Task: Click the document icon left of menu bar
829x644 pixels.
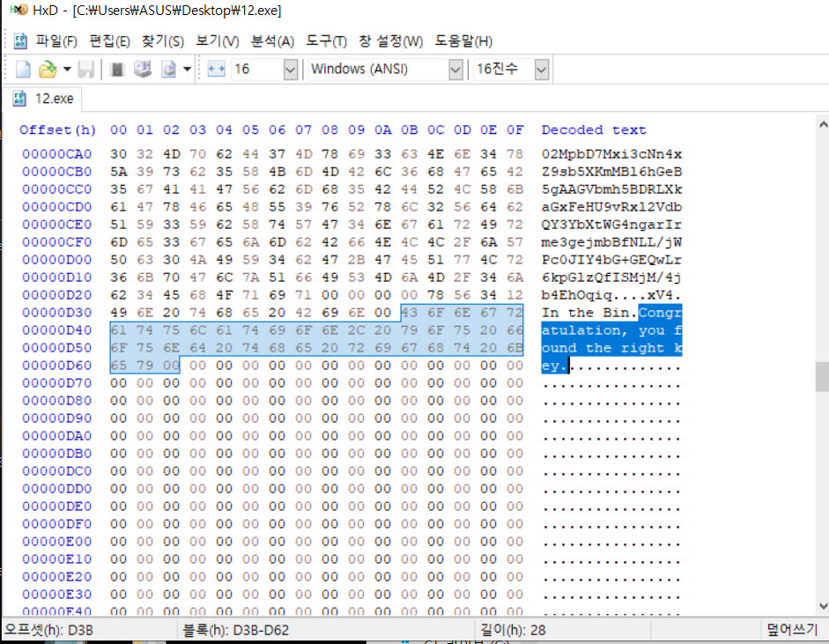Action: [x=20, y=41]
